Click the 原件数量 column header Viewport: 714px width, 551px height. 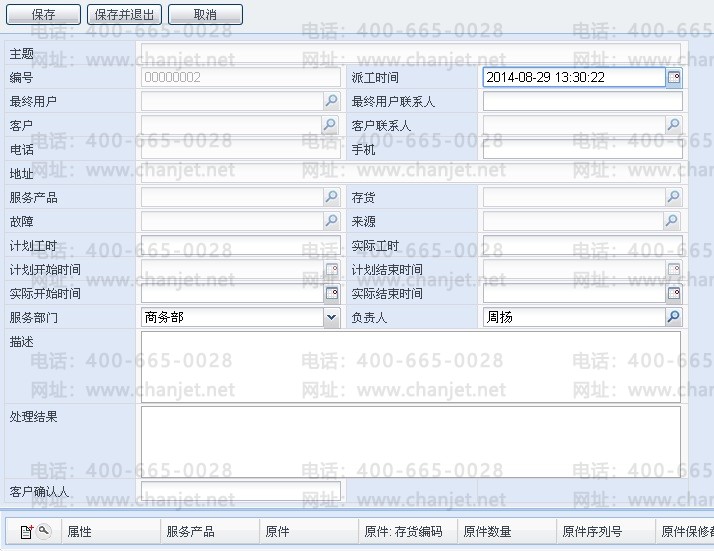coord(507,531)
